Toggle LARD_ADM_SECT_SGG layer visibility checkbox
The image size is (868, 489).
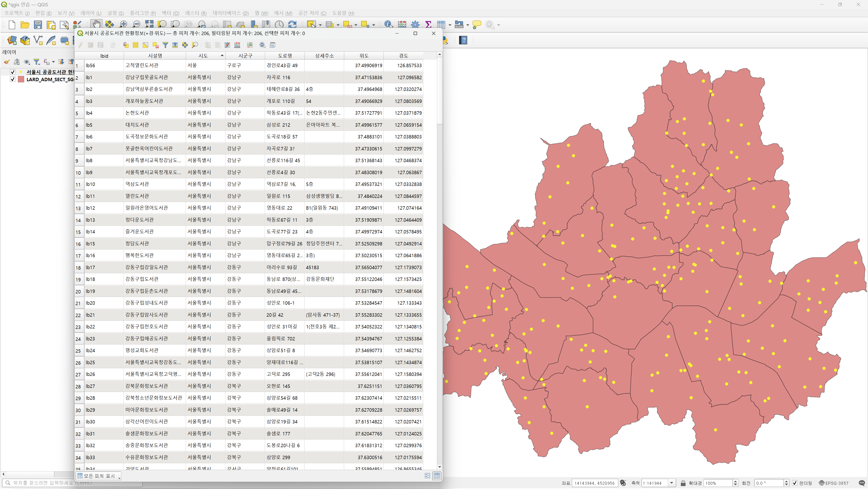pyautogui.click(x=12, y=79)
